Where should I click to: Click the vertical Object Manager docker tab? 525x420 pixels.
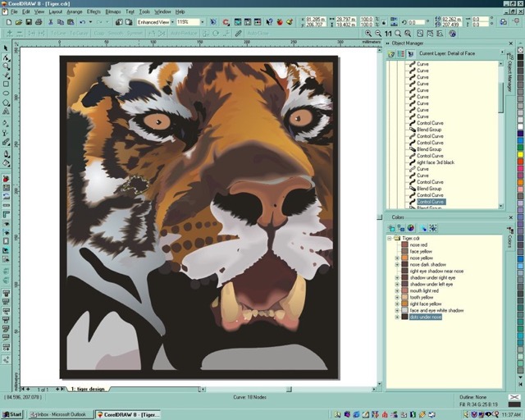[x=510, y=74]
